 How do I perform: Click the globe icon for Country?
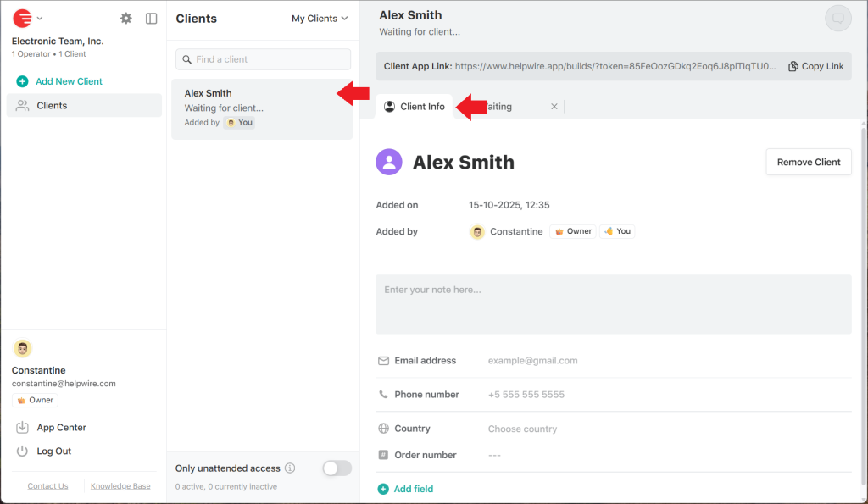(x=383, y=429)
